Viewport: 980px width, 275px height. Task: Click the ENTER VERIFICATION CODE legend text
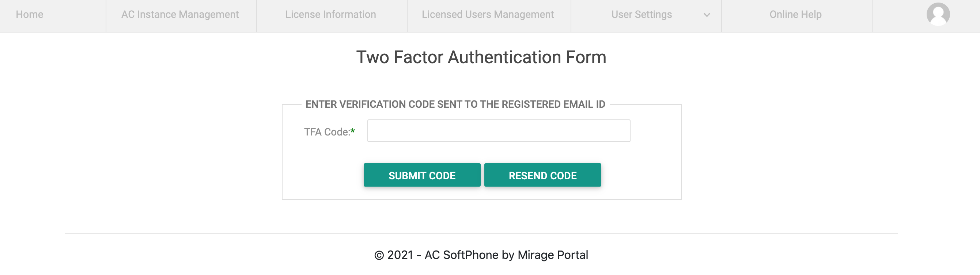455,104
